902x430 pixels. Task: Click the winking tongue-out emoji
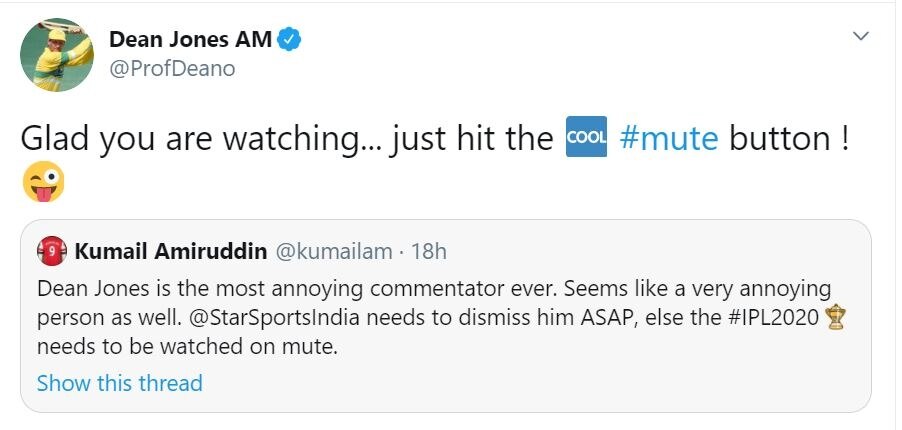pos(42,183)
